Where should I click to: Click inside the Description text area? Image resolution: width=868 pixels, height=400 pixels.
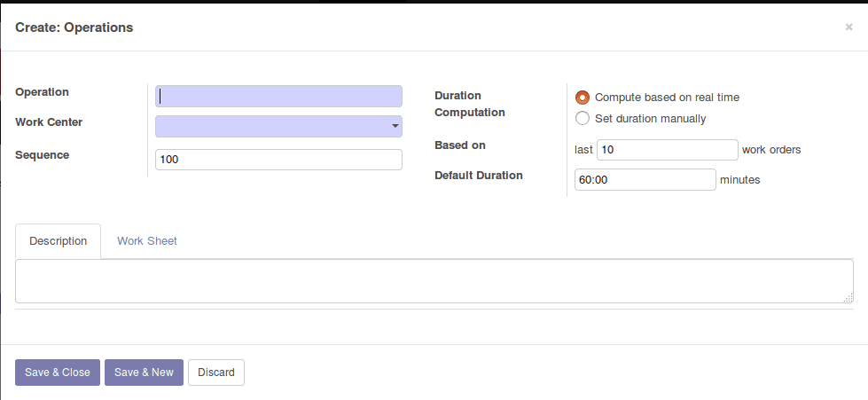coord(433,281)
